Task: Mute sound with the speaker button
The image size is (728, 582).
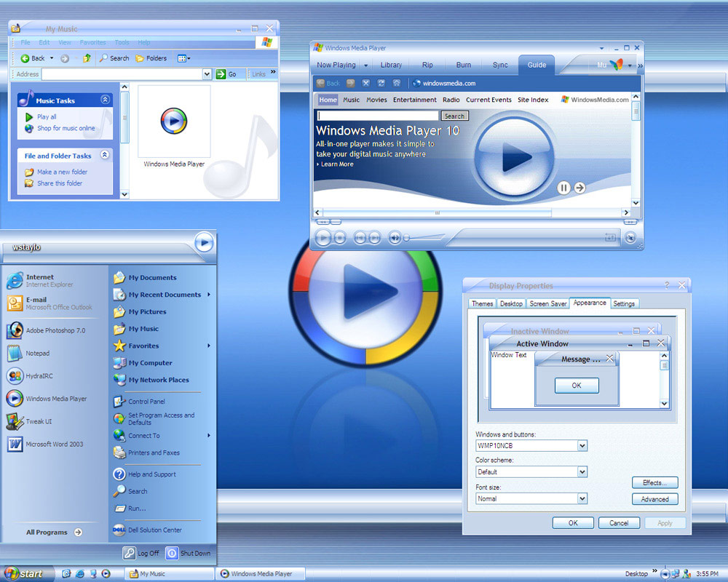Action: tap(395, 238)
